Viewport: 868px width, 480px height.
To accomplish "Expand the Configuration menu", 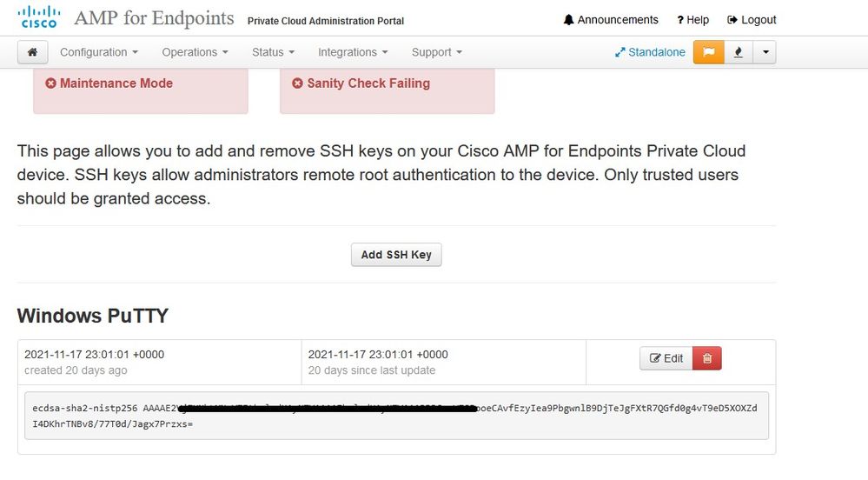I will point(98,52).
